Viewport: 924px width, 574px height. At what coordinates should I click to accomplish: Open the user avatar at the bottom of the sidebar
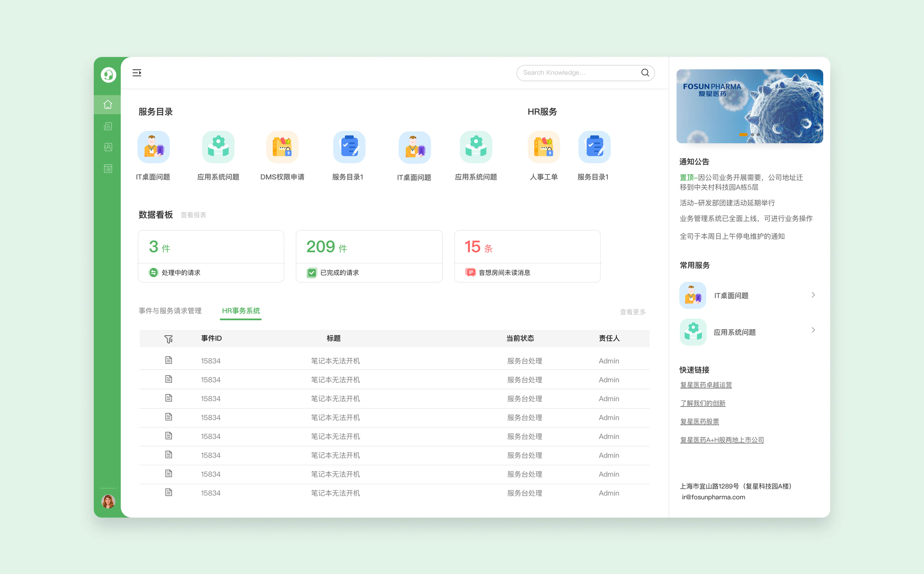click(x=108, y=501)
